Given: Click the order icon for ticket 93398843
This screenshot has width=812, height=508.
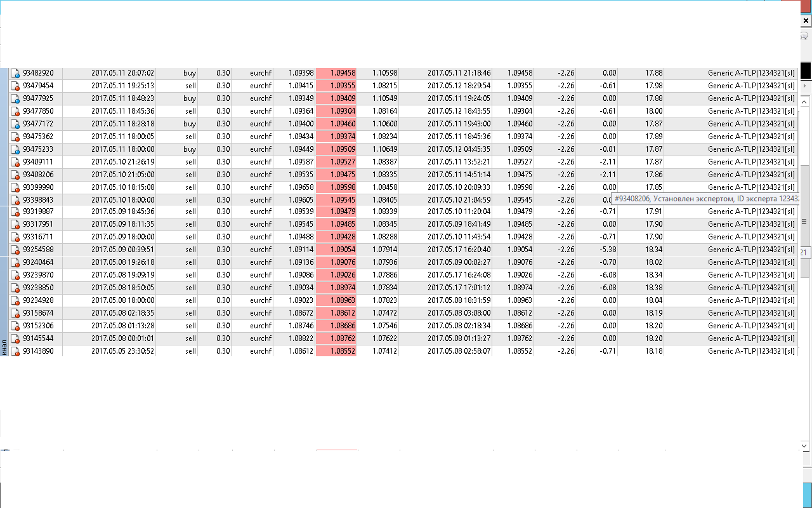Looking at the screenshot, I should click(15, 200).
